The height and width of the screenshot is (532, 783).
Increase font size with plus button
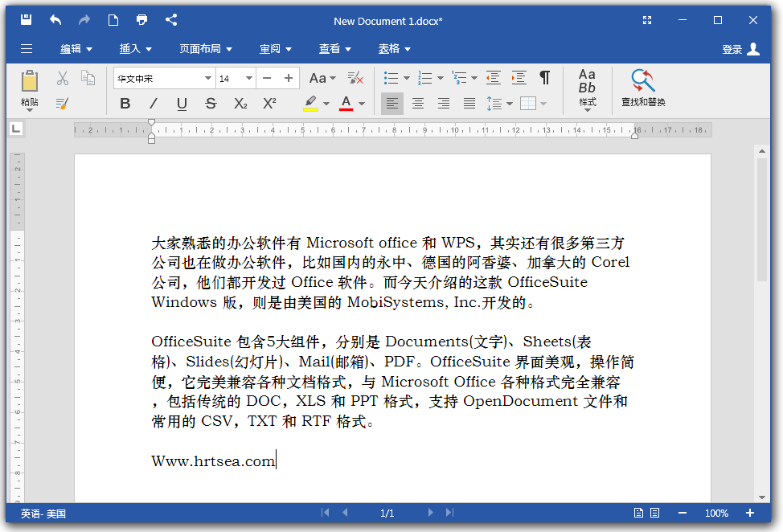click(288, 78)
